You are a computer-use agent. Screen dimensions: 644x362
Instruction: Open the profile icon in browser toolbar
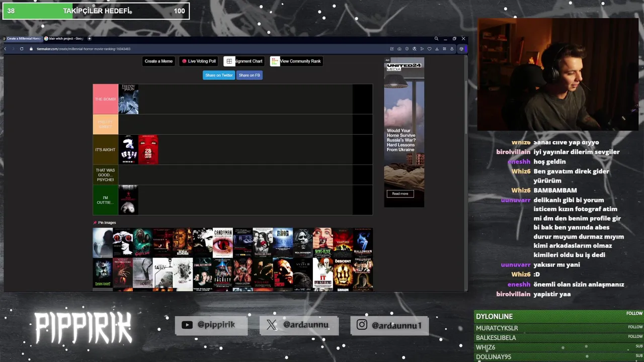tap(452, 49)
